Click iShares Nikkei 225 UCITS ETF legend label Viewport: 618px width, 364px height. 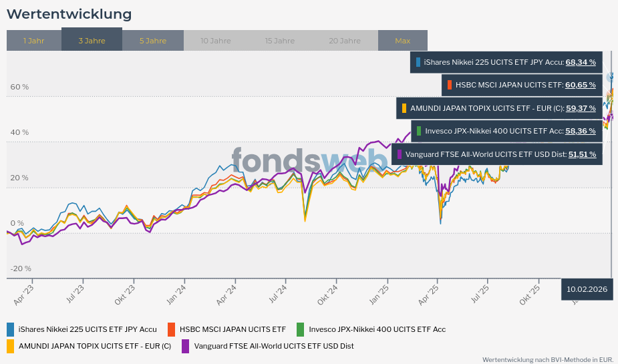88,329
